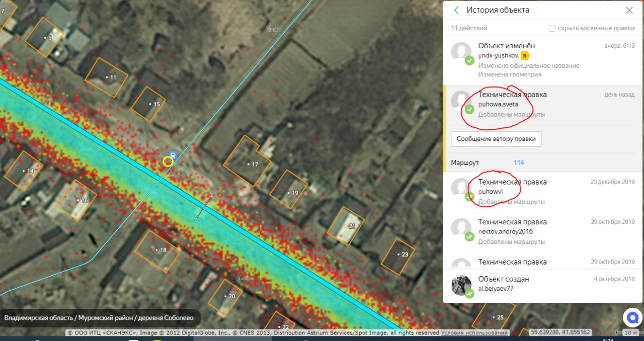Select Техническая правка entry dated 23 декабря 2019

543,192
